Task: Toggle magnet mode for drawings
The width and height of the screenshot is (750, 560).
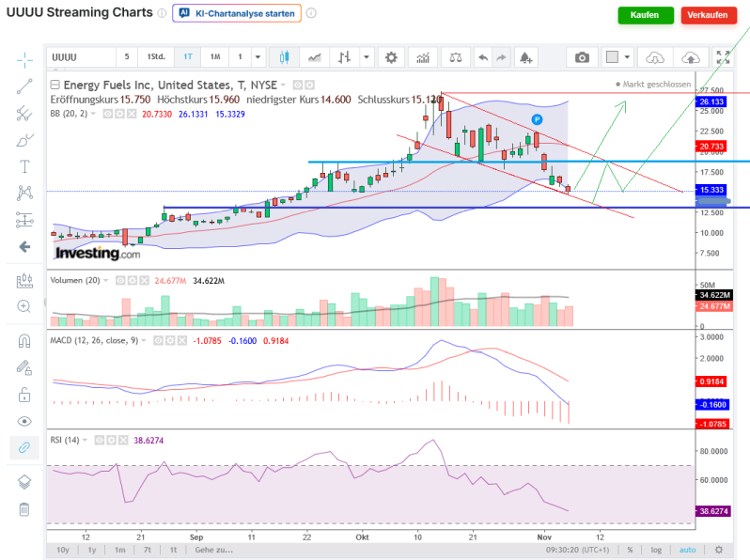Action: (24, 341)
